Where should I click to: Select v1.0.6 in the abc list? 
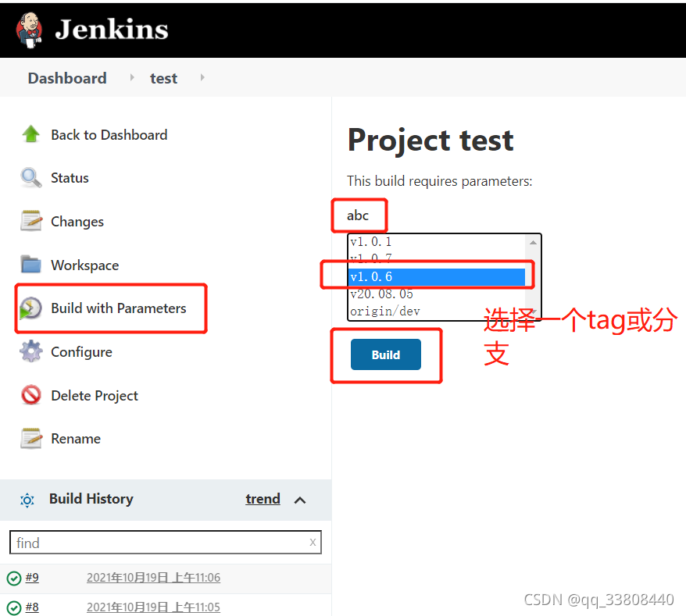tap(437, 276)
